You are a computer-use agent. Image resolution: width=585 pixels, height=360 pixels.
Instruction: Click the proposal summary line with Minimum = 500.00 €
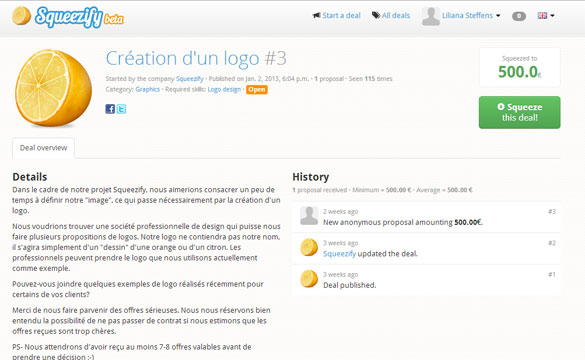pos(382,190)
